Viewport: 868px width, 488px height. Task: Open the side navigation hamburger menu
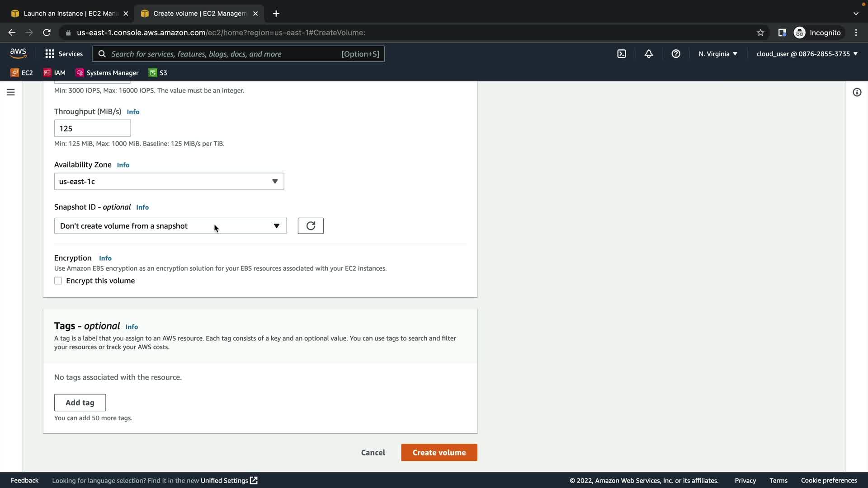coord(11,92)
